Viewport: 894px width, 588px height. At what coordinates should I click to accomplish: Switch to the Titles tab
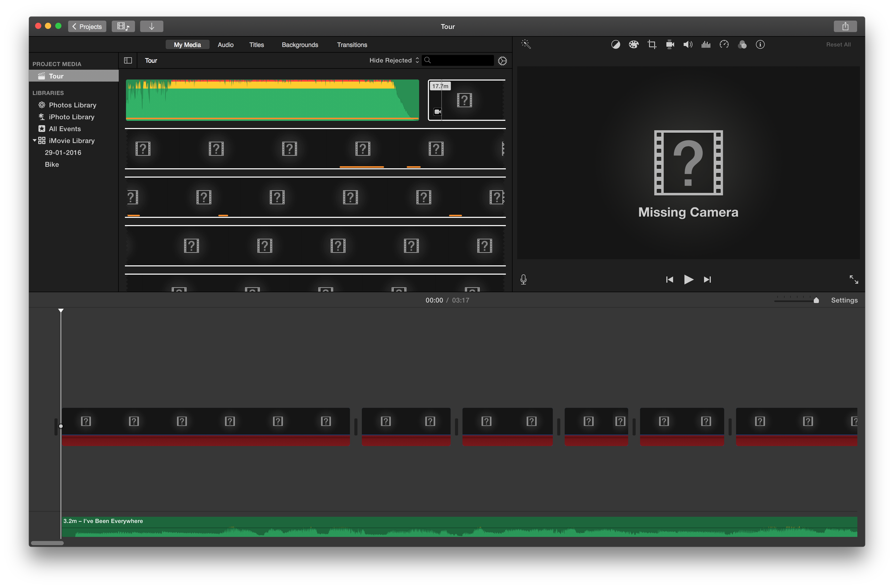pos(257,45)
